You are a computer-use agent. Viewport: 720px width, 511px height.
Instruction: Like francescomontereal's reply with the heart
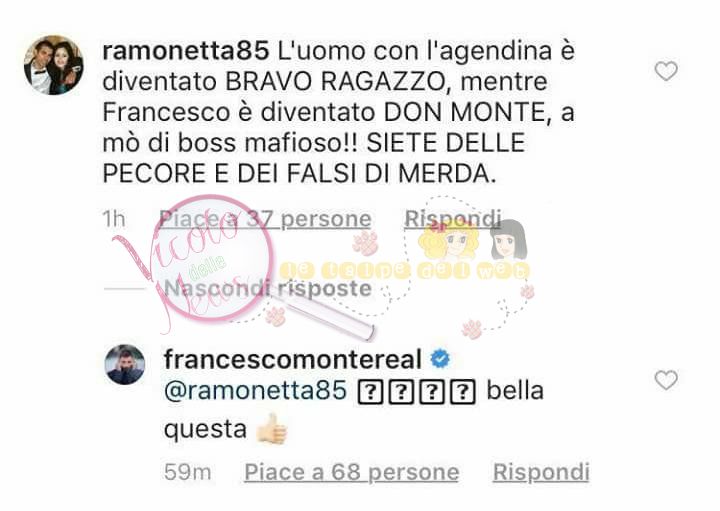click(665, 381)
